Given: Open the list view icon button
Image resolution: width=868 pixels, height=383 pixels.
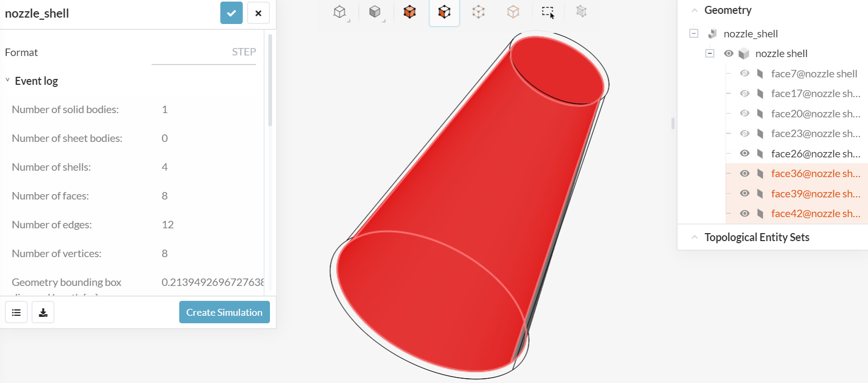Looking at the screenshot, I should pos(17,312).
